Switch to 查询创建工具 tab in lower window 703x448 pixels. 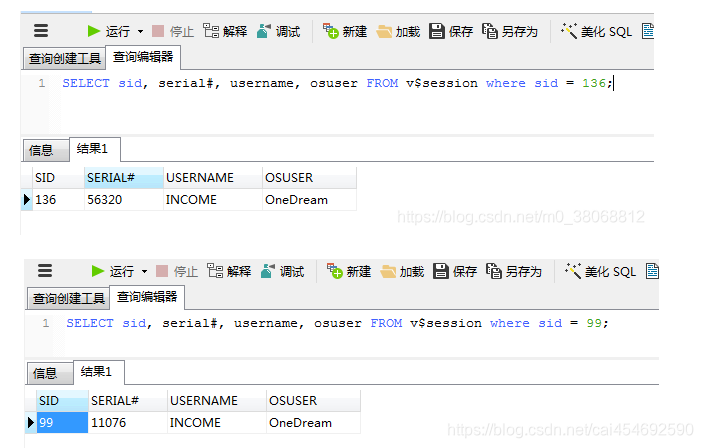[68, 299]
